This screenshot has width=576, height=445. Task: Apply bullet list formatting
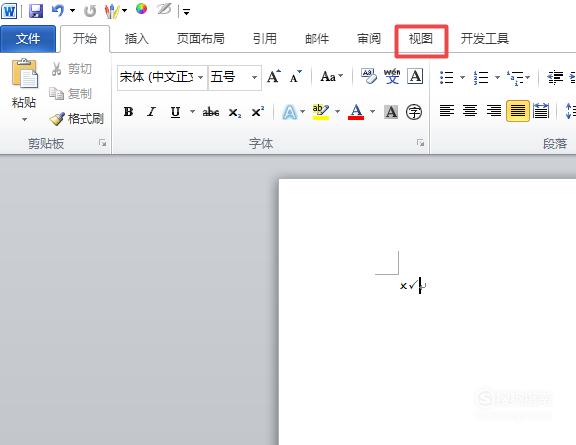tap(447, 77)
